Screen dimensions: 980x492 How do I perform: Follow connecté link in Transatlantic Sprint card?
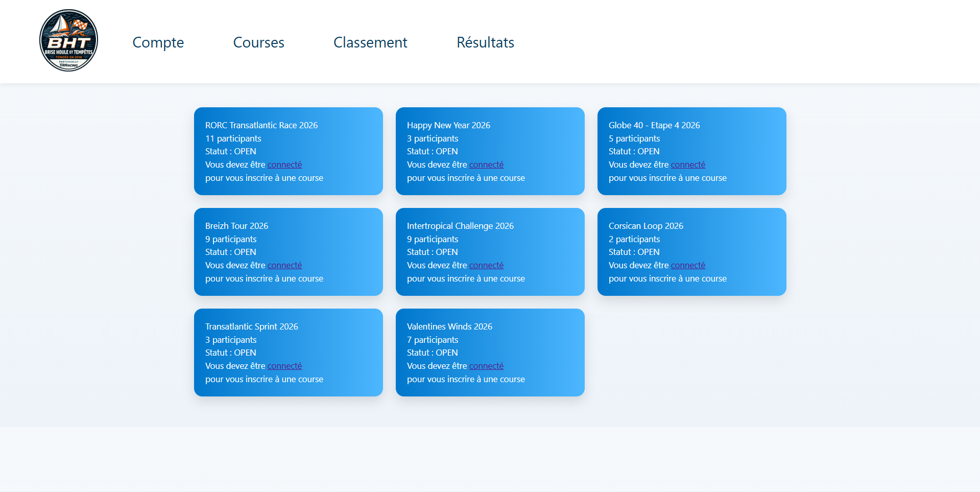click(x=284, y=366)
